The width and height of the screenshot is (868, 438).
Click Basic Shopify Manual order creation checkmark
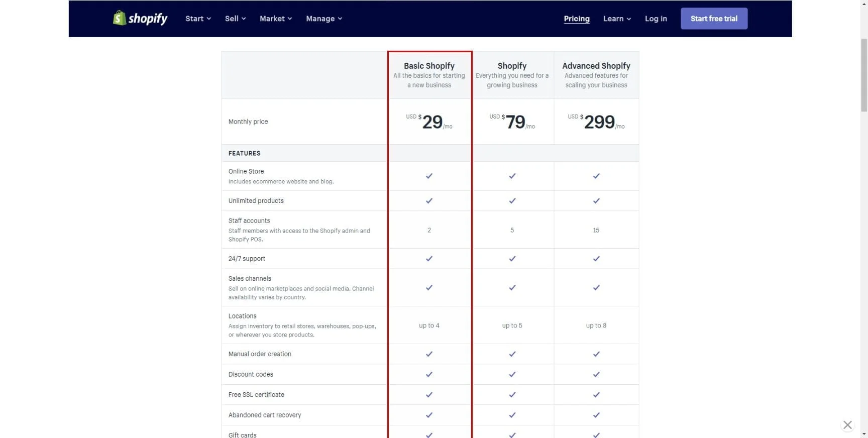coord(429,354)
